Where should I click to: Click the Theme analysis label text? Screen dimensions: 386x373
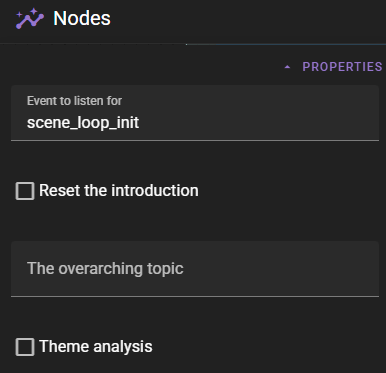point(96,346)
